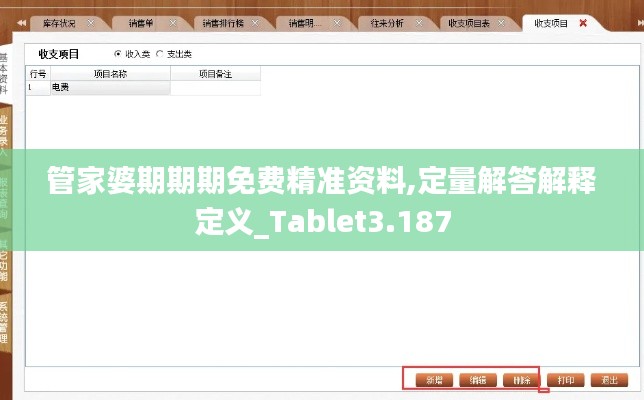Click the 项目名称 column header
This screenshot has width=644, height=400.
click(x=110, y=74)
